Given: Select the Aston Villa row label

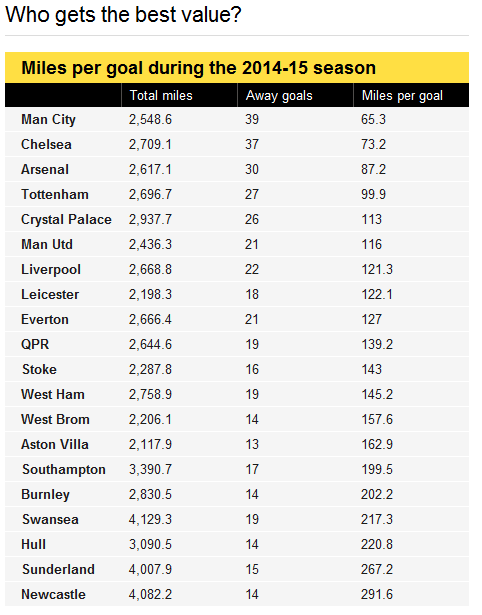Looking at the screenshot, I should 55,444.
